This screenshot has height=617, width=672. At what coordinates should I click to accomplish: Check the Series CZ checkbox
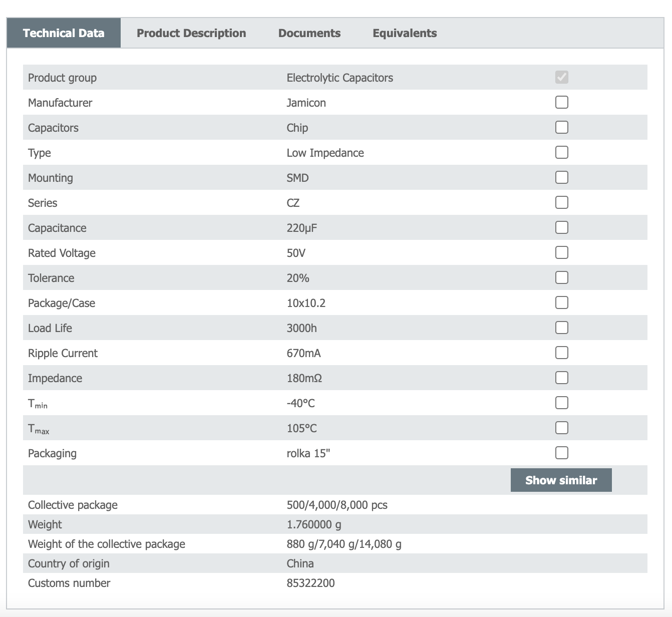coord(562,202)
